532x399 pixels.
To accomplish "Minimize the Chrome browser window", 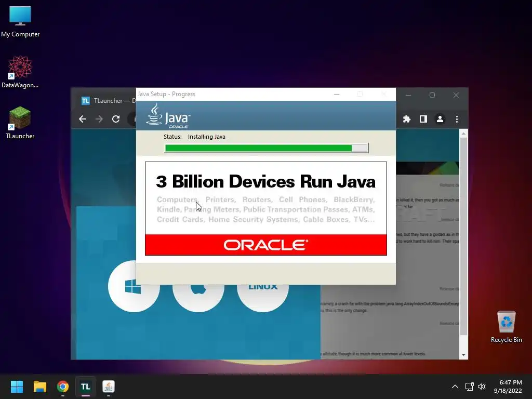I will (x=408, y=96).
